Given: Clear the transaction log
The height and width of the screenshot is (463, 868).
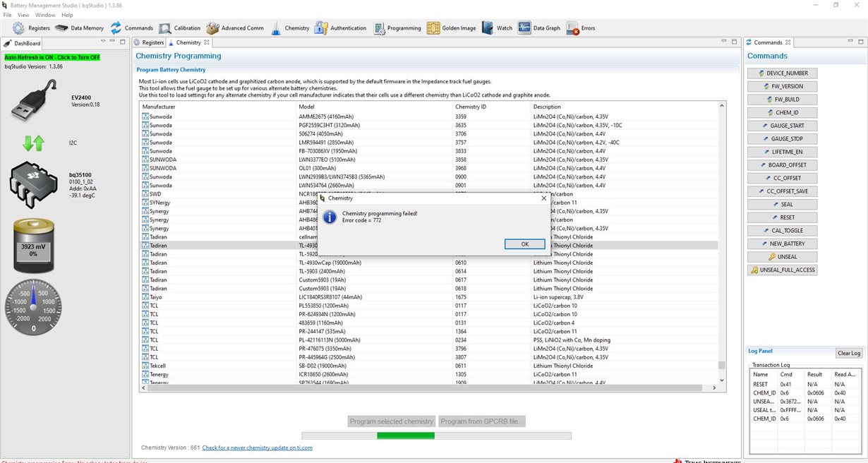Looking at the screenshot, I should point(849,353).
